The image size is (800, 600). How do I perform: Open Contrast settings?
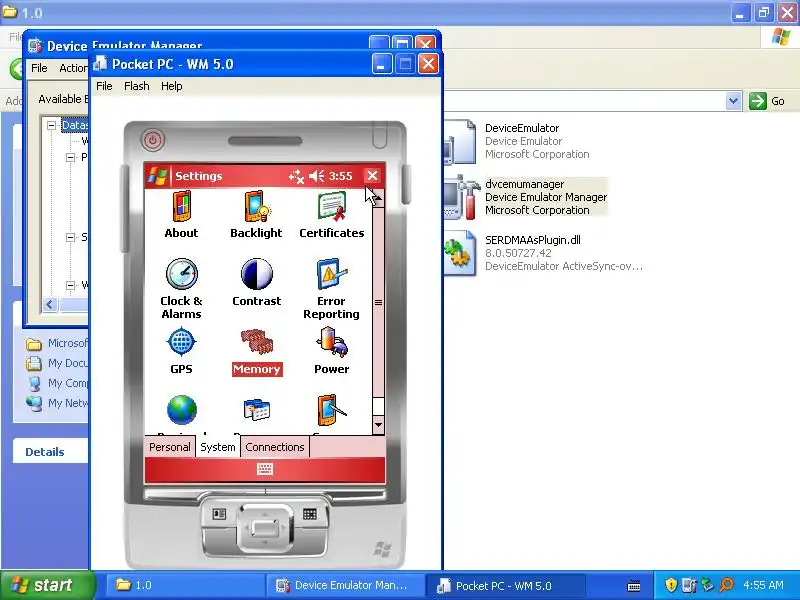pos(256,282)
